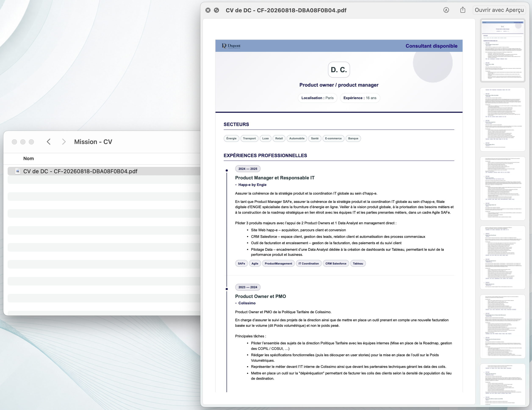The height and width of the screenshot is (410, 532).
Task: Select the fifth page thumbnail
Action: (x=503, y=326)
